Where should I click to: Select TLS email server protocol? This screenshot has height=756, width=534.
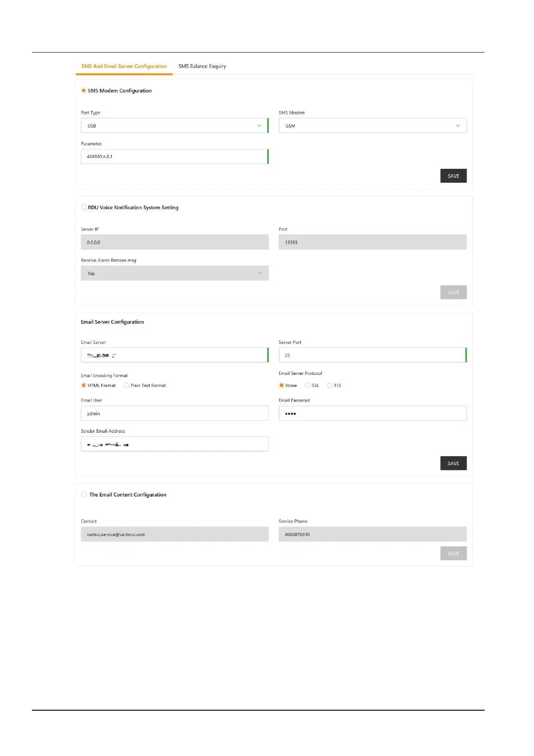pyautogui.click(x=330, y=385)
